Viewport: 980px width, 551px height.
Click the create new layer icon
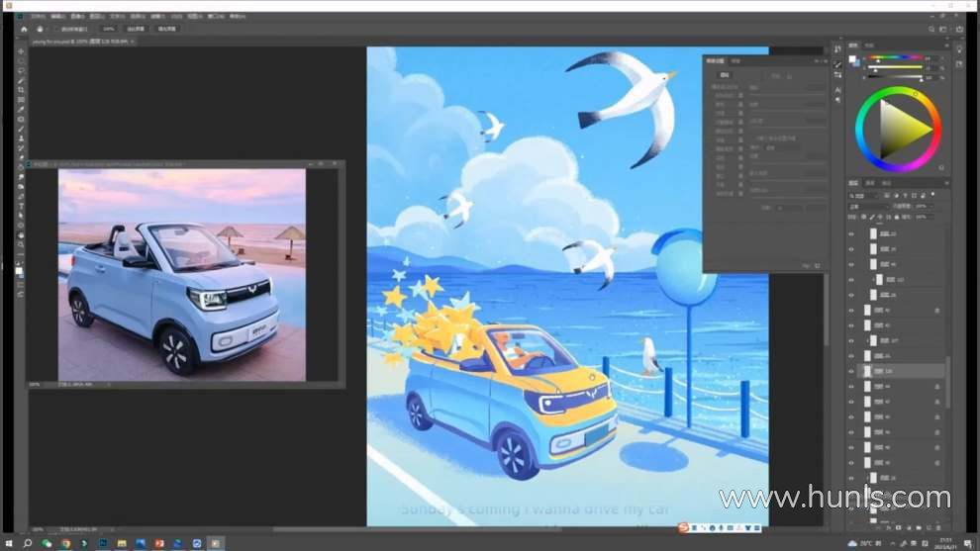pos(929,528)
